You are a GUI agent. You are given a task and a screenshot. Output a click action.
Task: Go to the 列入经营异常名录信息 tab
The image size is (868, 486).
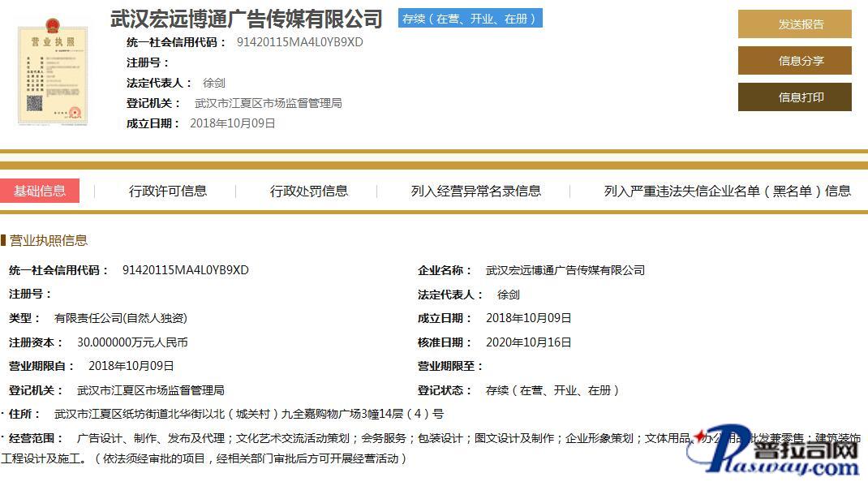tap(475, 191)
